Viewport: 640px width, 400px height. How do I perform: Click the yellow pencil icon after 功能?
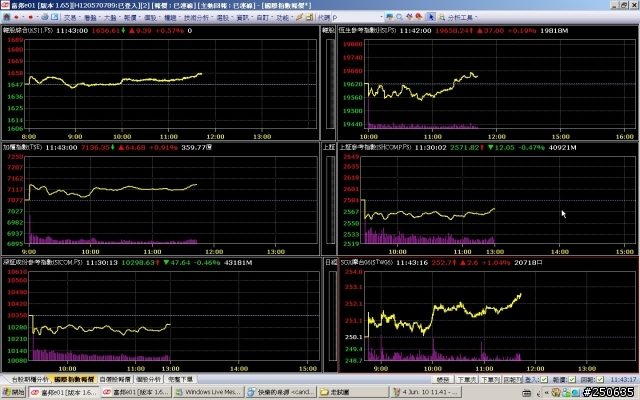pos(300,17)
